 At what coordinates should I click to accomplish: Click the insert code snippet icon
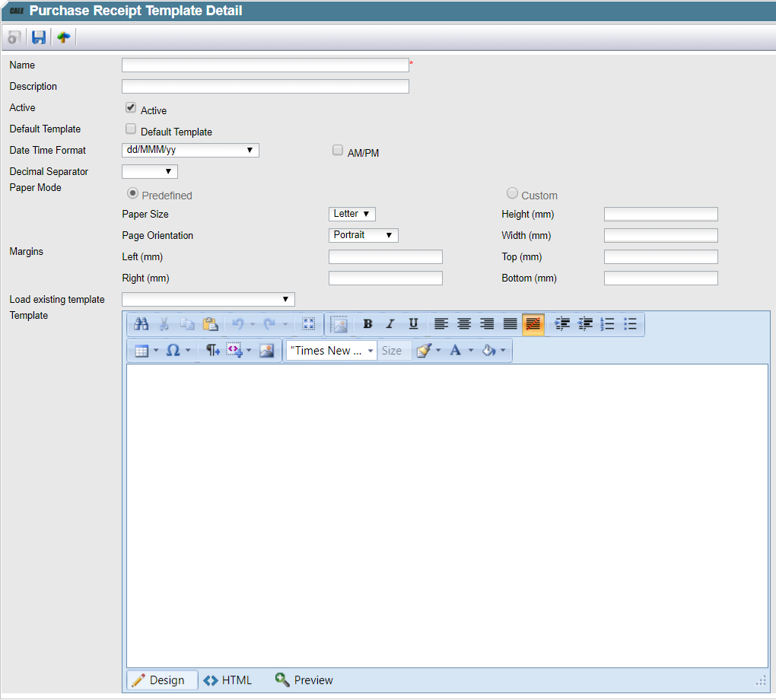(x=234, y=351)
